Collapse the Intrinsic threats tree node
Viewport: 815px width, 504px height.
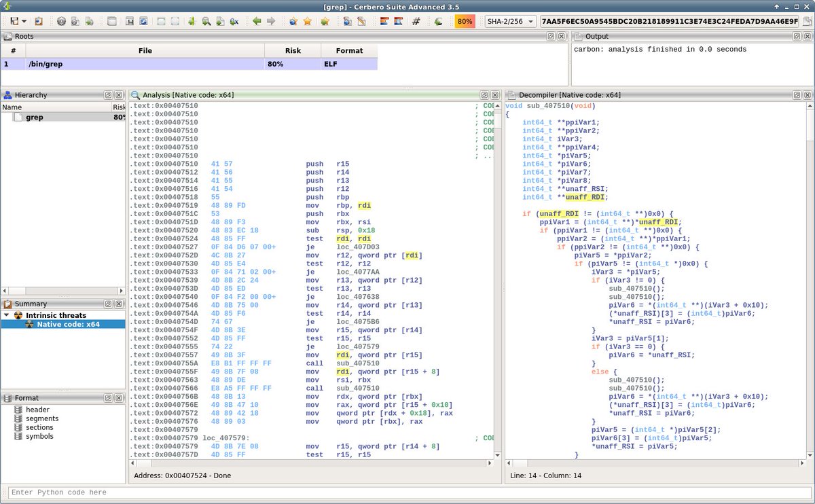click(x=7, y=315)
